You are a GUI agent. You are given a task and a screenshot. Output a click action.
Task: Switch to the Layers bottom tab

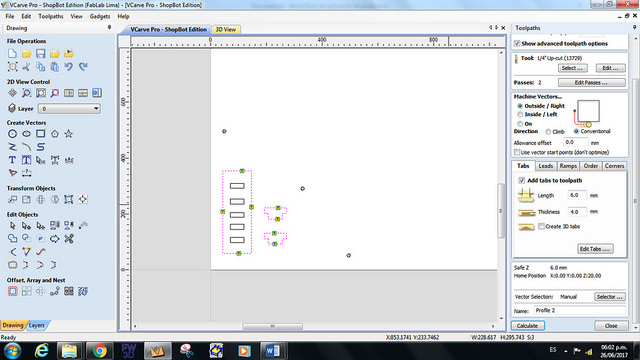(x=37, y=325)
